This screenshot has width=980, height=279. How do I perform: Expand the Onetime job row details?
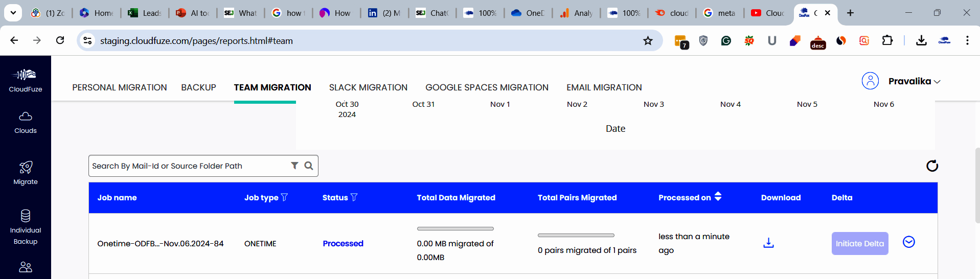tap(908, 242)
